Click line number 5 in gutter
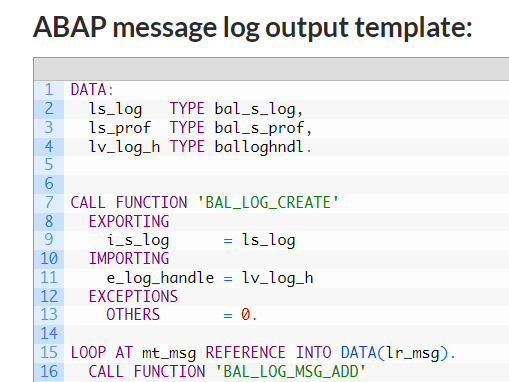Viewport: 509px width, 382px height. pos(49,164)
